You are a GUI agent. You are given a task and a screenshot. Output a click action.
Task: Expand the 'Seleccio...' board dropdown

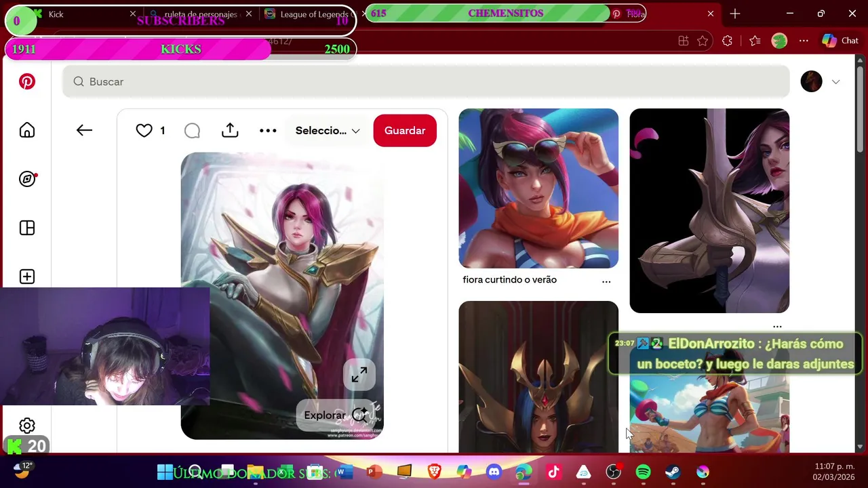click(x=328, y=130)
